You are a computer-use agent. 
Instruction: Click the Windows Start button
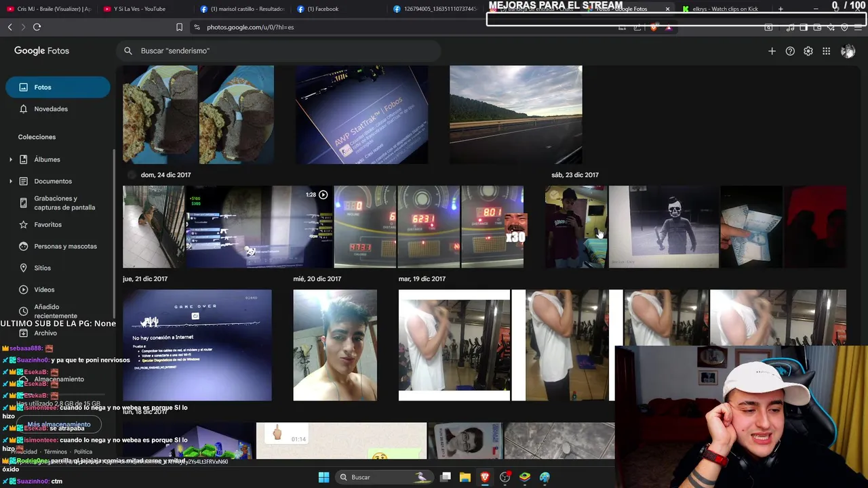click(323, 477)
